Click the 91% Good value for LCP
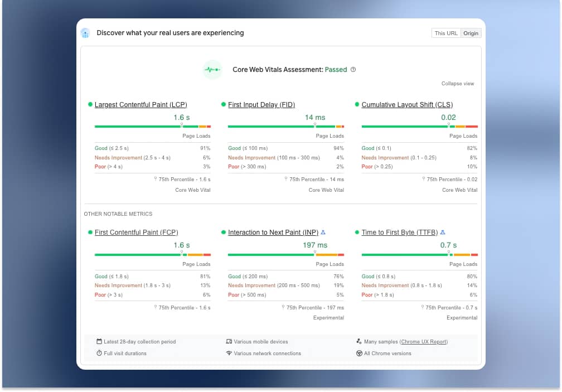The image size is (562, 392). (x=205, y=148)
